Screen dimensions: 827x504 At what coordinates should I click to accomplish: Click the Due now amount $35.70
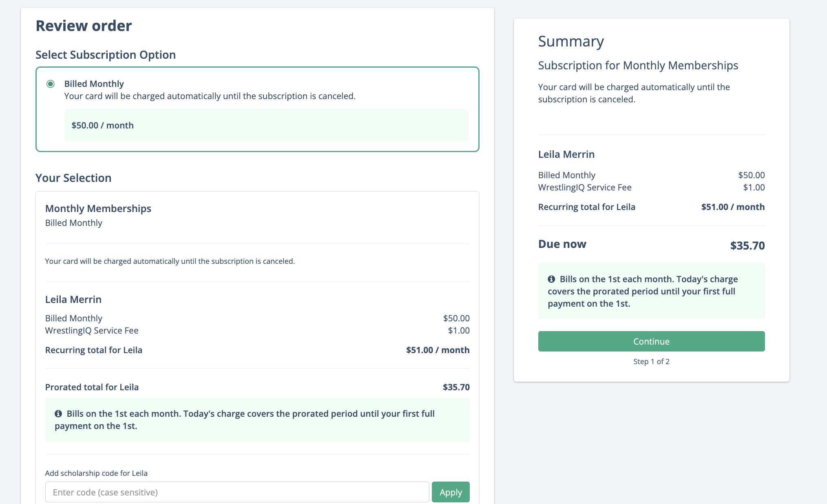[x=747, y=245]
